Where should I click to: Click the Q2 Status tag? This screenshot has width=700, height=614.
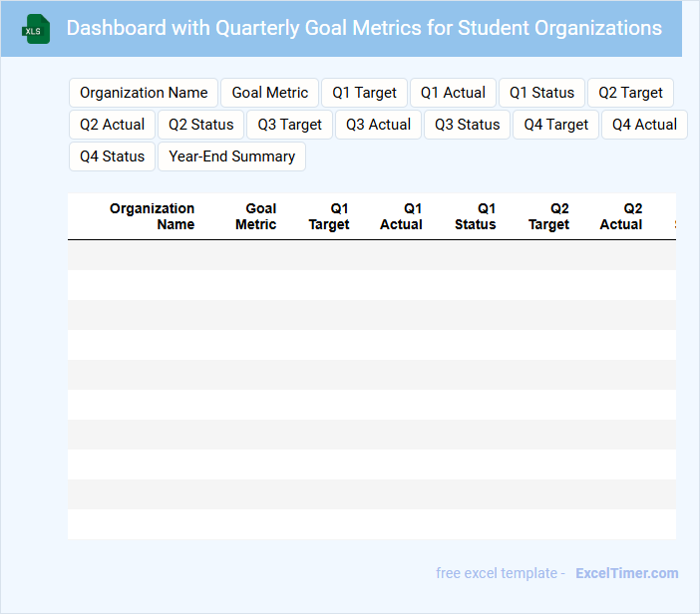pos(200,125)
